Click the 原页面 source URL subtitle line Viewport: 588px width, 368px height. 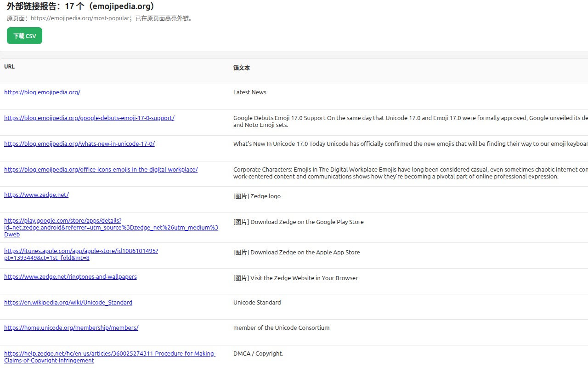coord(100,18)
